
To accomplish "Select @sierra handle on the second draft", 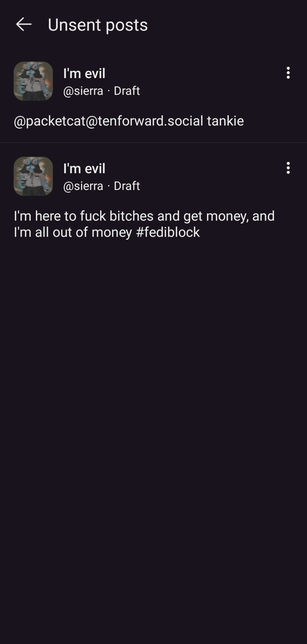I will click(x=83, y=186).
